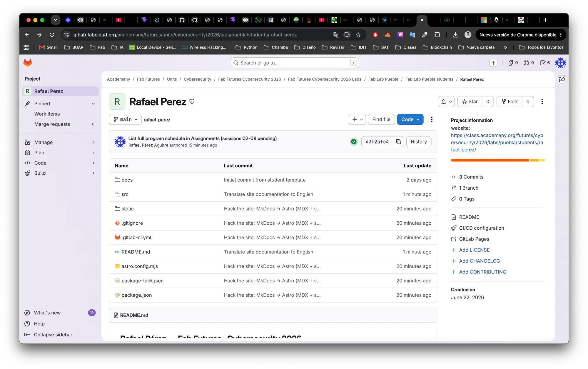Open the notification bell dropdown
This screenshot has height=369, width=588.
point(446,101)
